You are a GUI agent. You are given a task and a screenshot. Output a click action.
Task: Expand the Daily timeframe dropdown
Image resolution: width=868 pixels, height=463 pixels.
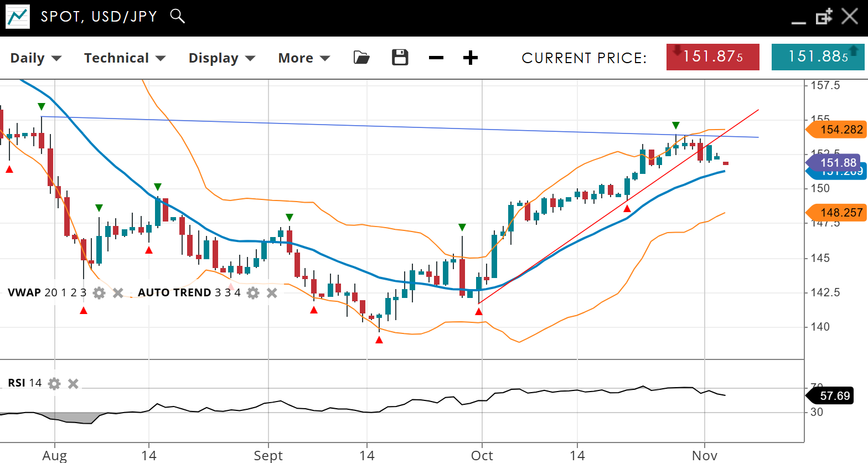(x=36, y=58)
